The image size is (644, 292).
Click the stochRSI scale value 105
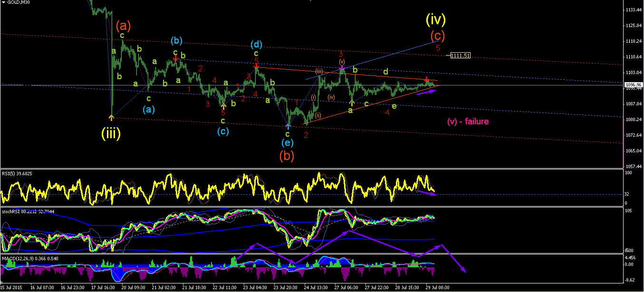coord(629,211)
